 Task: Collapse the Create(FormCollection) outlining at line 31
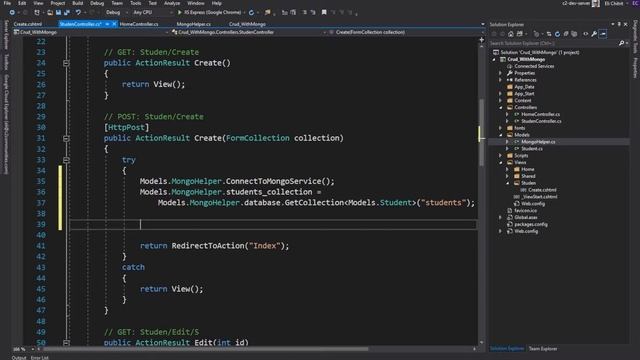point(66,138)
